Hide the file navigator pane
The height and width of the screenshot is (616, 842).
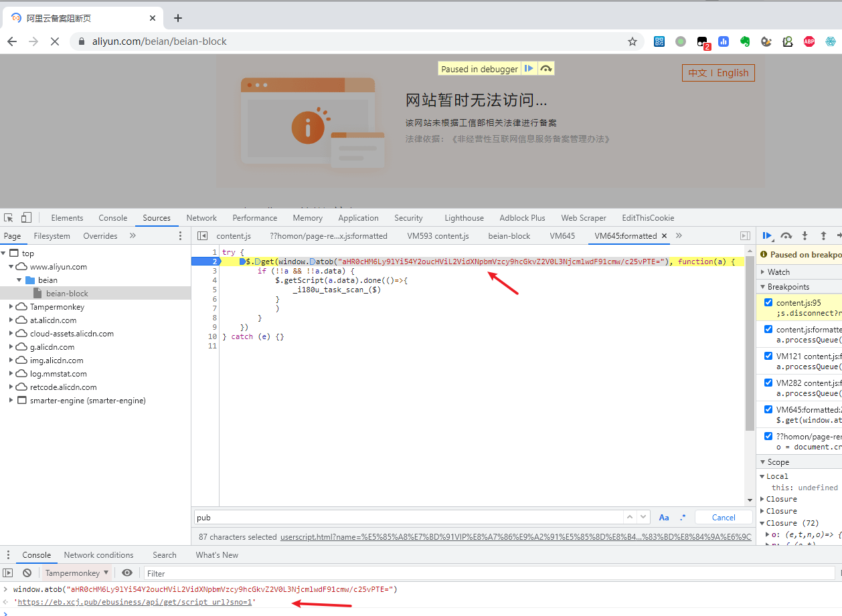coord(202,236)
